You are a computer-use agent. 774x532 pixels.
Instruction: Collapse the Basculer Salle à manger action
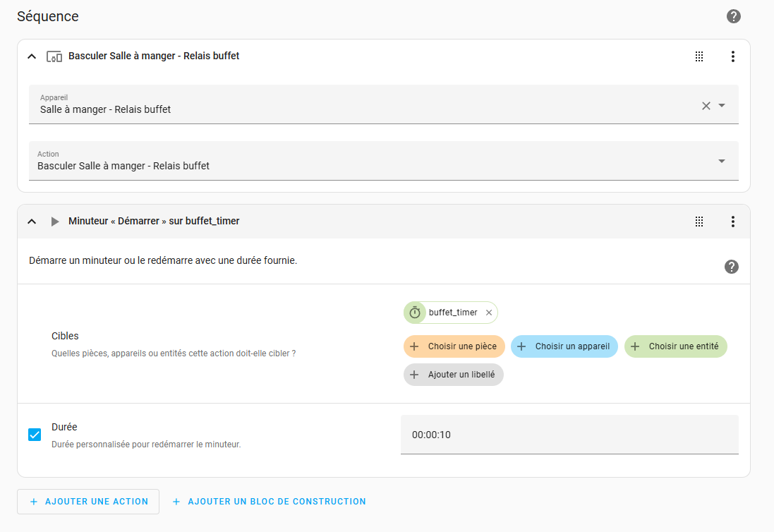tap(32, 56)
